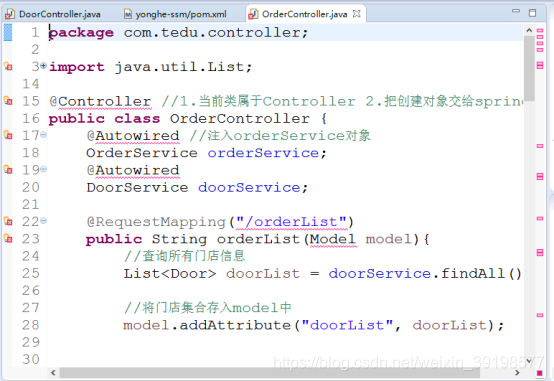Click the horizontal scrollbar right arrow
The height and width of the screenshot is (381, 554).
517,373
